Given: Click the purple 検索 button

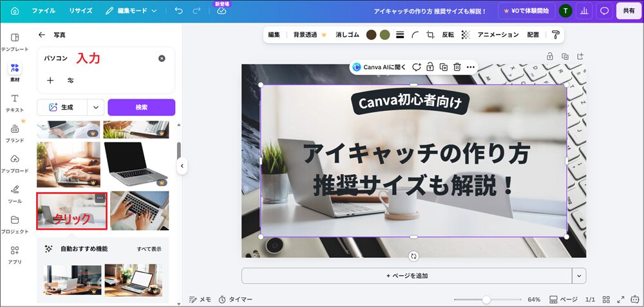Looking at the screenshot, I should pyautogui.click(x=141, y=108).
